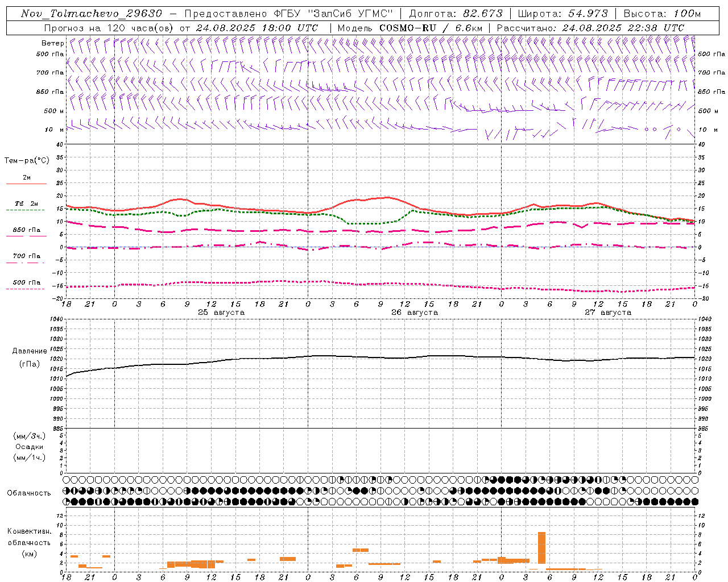The width and height of the screenshot is (728, 582).
Task: Click the 'Модель COSMO-RU / 6.6км' label
Action: [410, 28]
